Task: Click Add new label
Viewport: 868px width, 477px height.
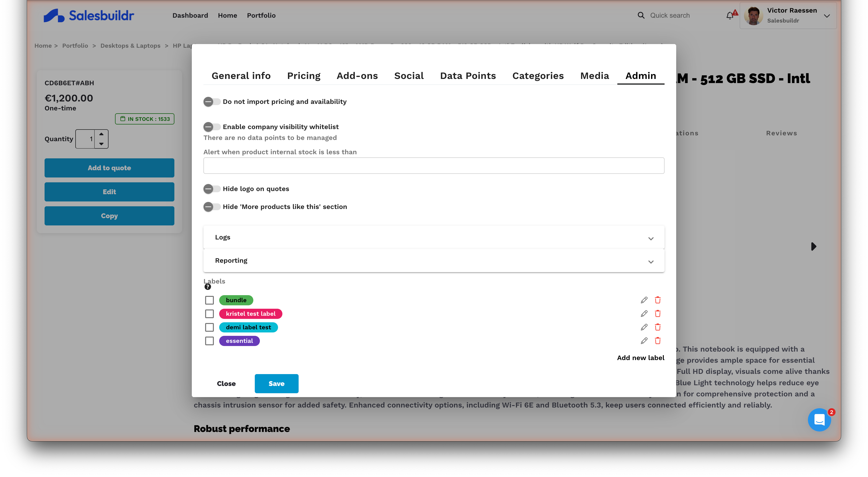Action: click(x=641, y=358)
